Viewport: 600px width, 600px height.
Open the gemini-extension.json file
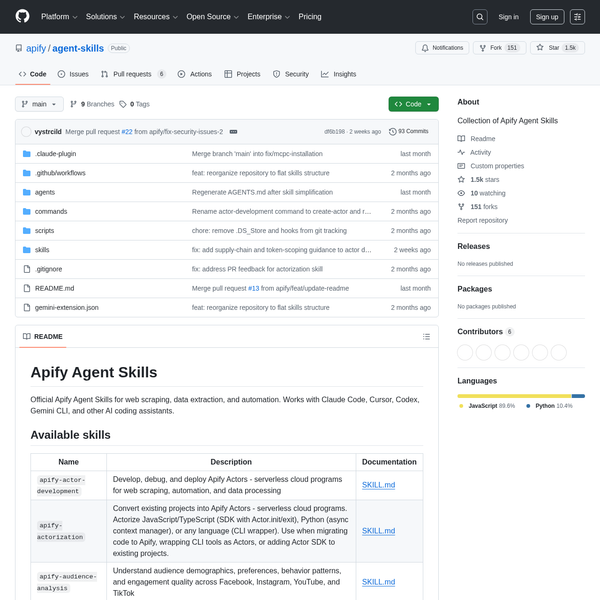point(67,307)
